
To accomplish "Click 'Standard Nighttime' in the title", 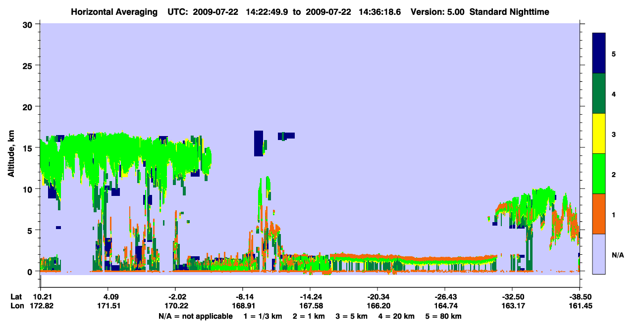I will coord(509,11).
